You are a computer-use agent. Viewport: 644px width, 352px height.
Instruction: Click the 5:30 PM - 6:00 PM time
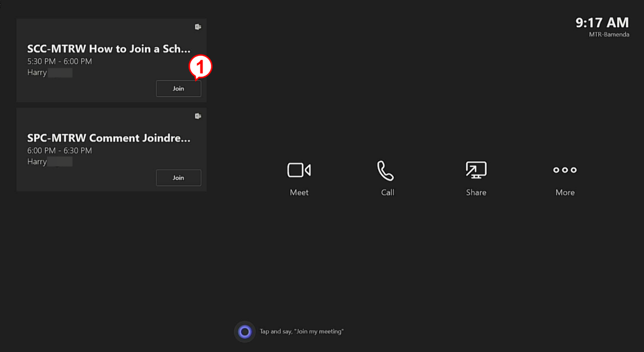pyautogui.click(x=59, y=61)
